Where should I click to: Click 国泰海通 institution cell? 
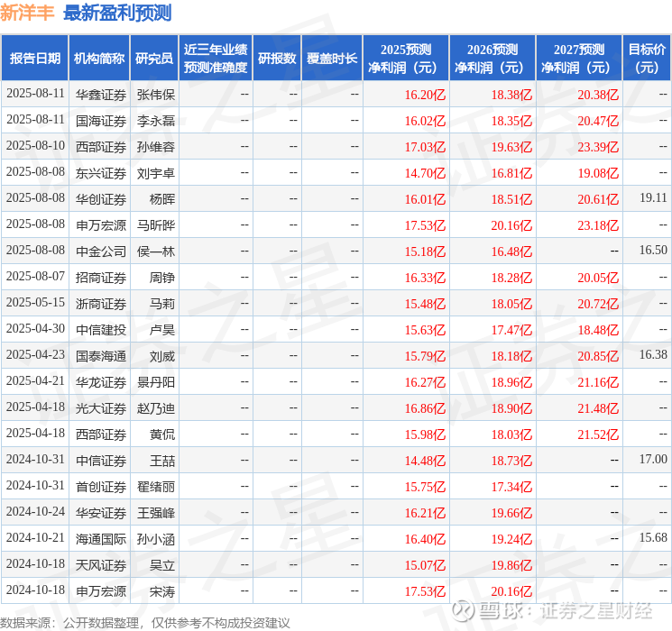(x=101, y=356)
